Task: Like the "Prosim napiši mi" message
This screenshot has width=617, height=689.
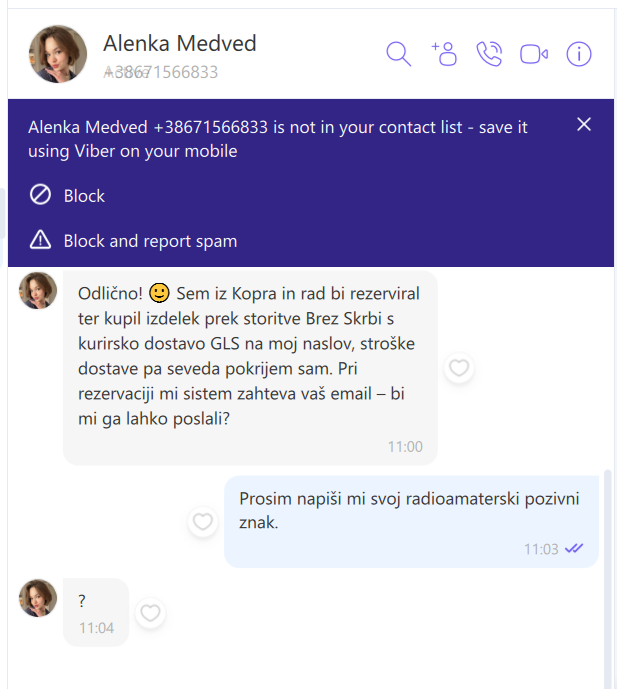Action: coord(203,521)
